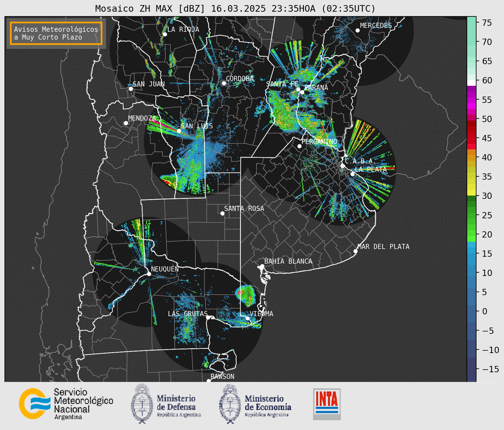Click the Neuquén city marker
The width and height of the screenshot is (504, 430).
click(x=149, y=274)
